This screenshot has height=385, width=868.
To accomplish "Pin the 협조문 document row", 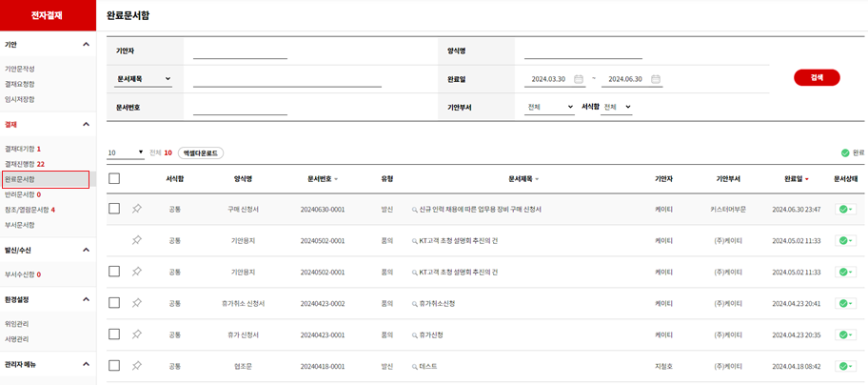I will [x=137, y=366].
